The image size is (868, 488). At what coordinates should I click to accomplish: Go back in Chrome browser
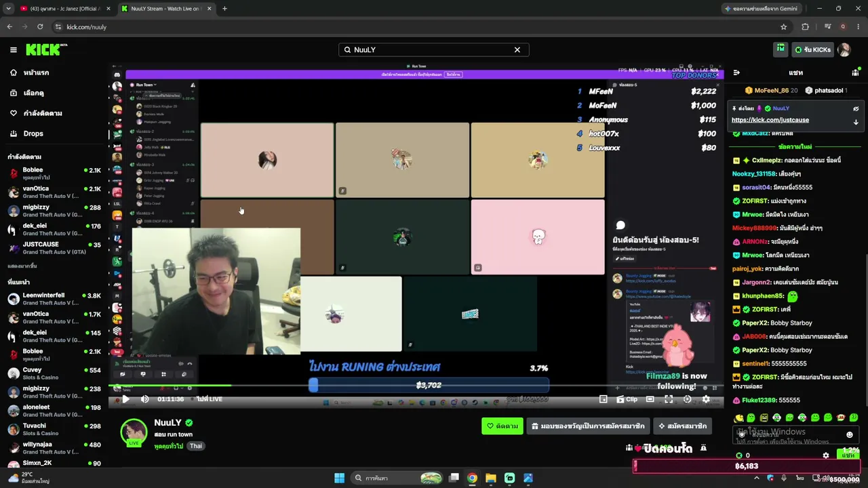point(9,27)
